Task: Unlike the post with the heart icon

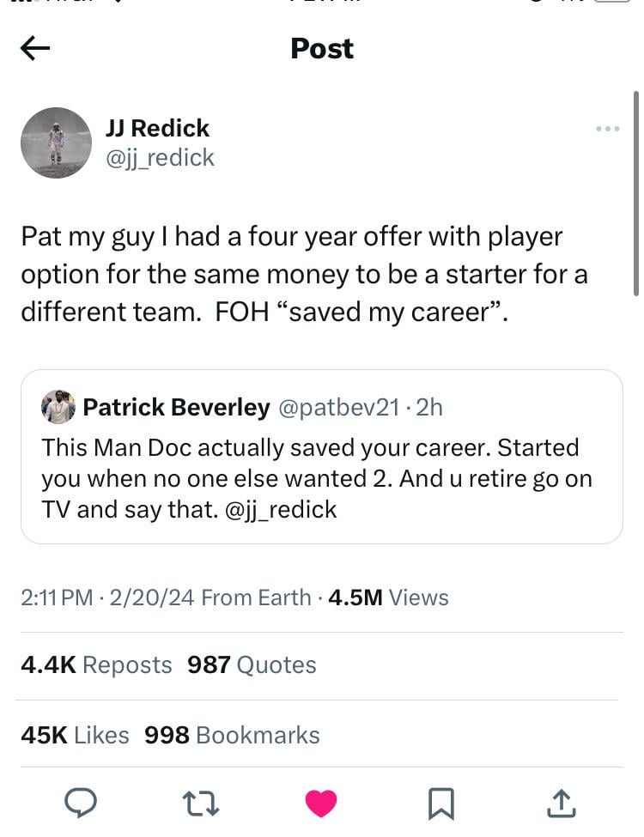Action: 321,803
